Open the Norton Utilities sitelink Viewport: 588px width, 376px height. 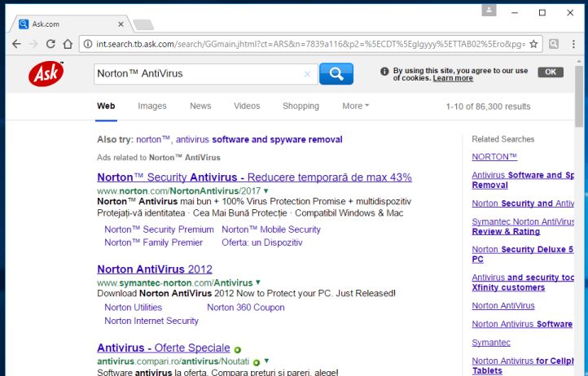click(133, 308)
